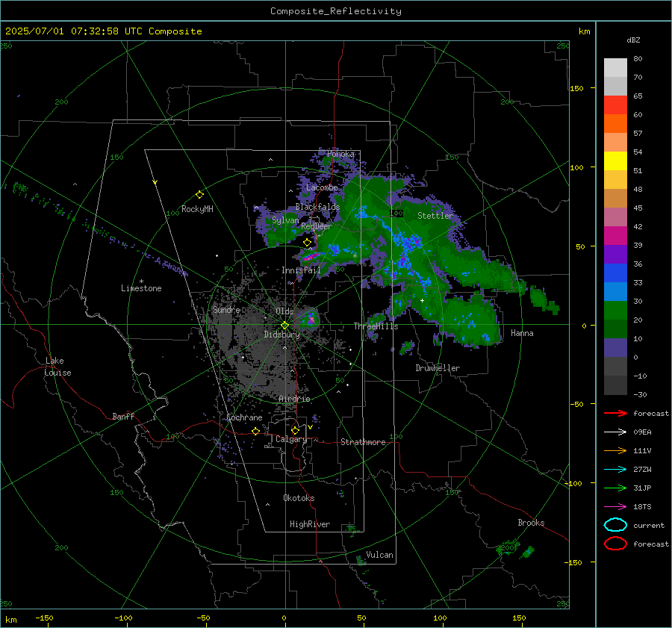Click the Innisfail city label

pos(301,270)
